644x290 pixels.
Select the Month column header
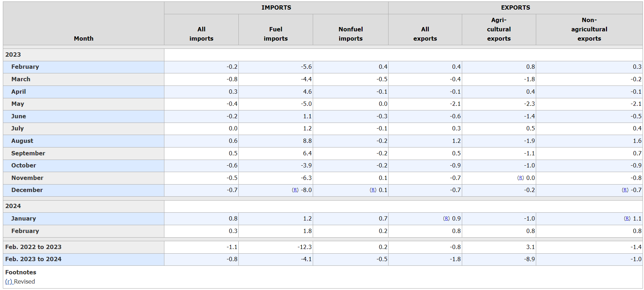[x=84, y=38]
